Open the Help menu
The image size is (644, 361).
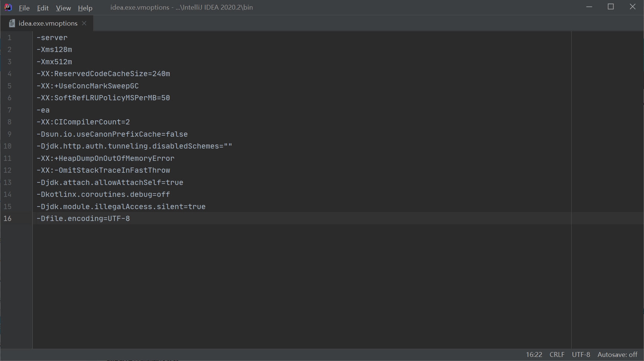(85, 8)
